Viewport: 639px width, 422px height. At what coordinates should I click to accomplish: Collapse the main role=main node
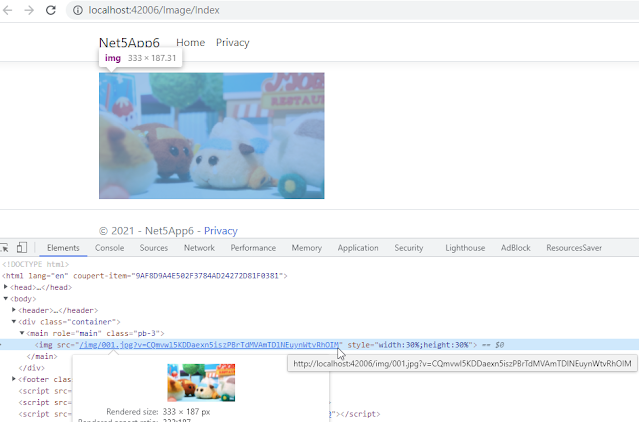coord(22,333)
